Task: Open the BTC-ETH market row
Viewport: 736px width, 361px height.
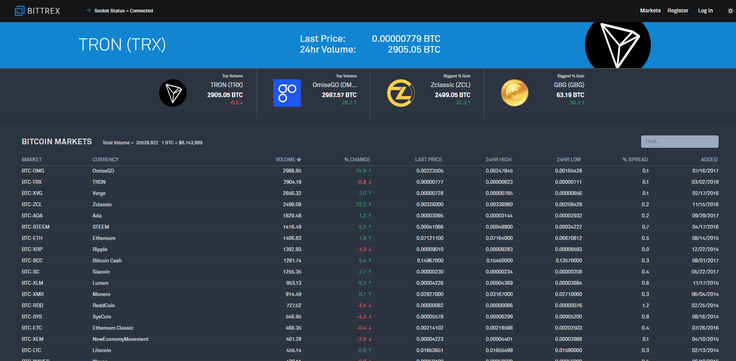Action: [x=369, y=238]
